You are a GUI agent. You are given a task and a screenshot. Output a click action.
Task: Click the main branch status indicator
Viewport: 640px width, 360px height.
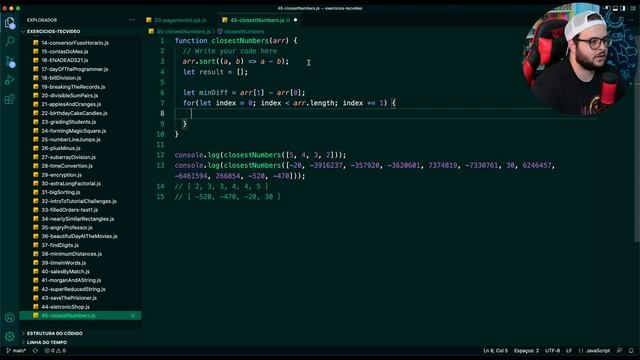click(x=16, y=351)
